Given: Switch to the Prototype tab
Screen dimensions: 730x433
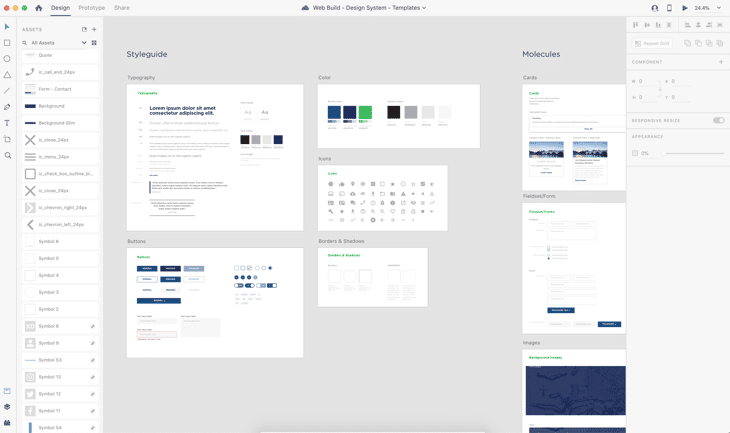Looking at the screenshot, I should tap(91, 8).
